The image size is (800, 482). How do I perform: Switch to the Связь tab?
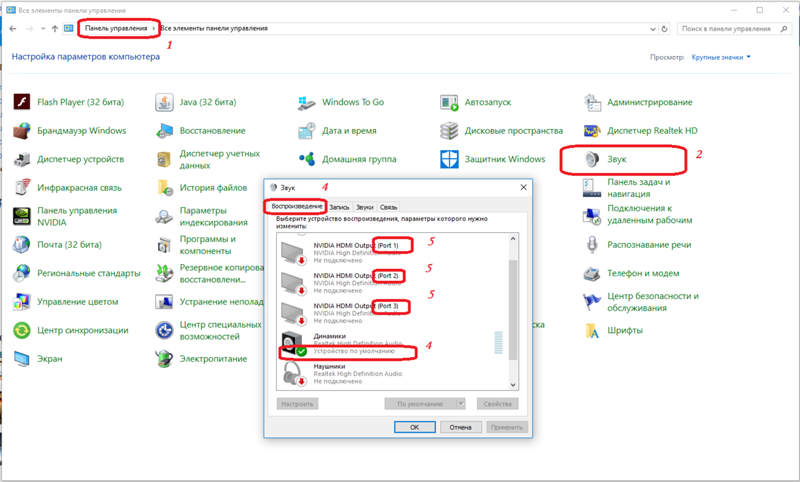[388, 207]
